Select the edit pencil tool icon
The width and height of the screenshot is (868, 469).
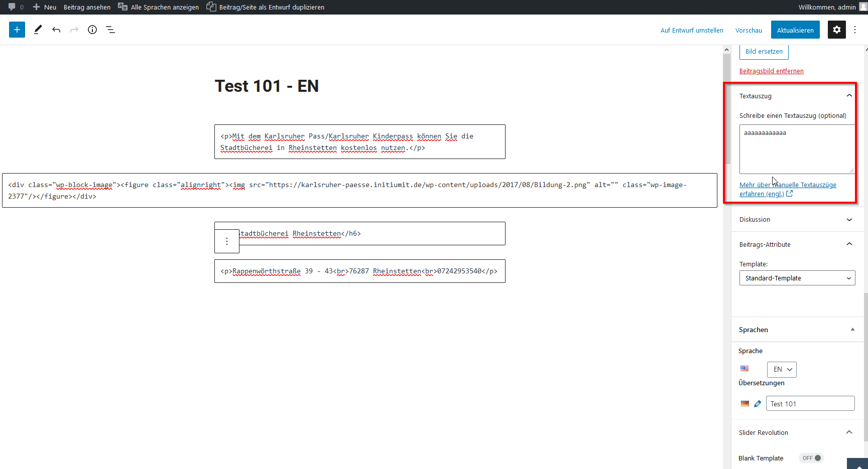tap(38, 30)
